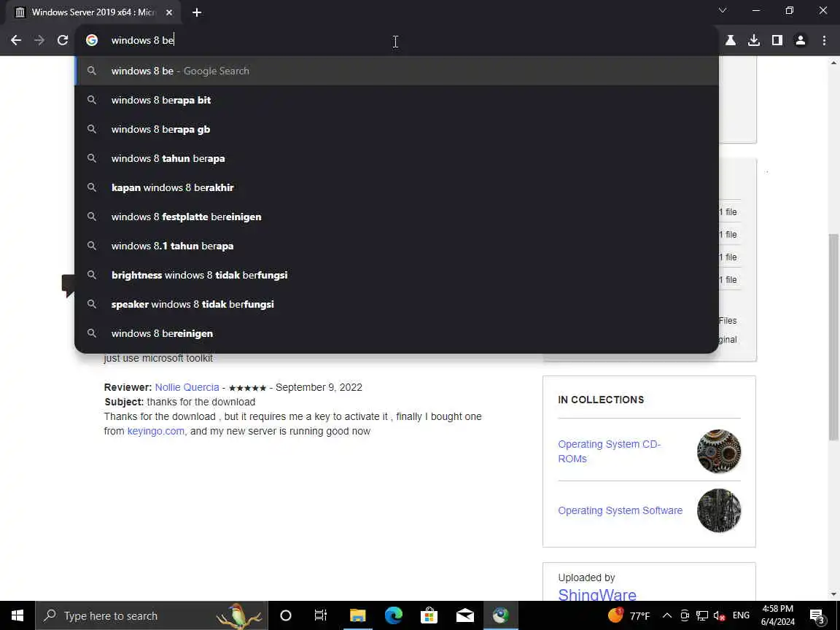Open the Mail app from taskbar
This screenshot has height=630, width=840.
coord(465,615)
